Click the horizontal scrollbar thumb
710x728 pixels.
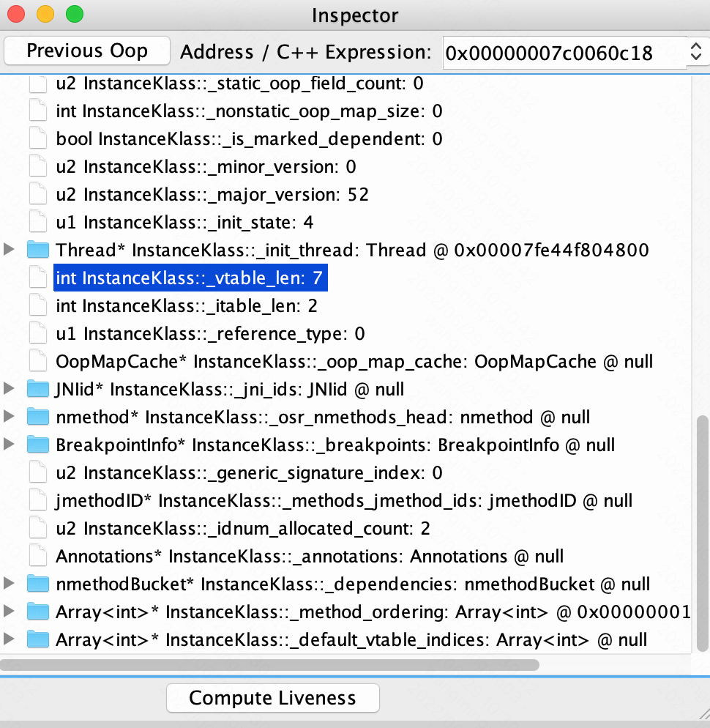(269, 665)
